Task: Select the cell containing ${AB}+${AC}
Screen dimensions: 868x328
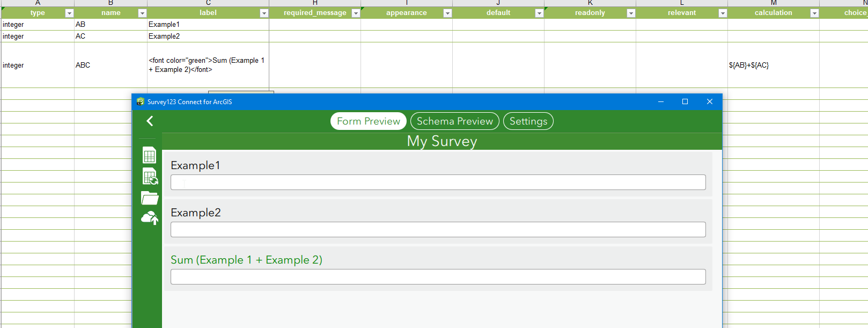Action: click(x=774, y=65)
